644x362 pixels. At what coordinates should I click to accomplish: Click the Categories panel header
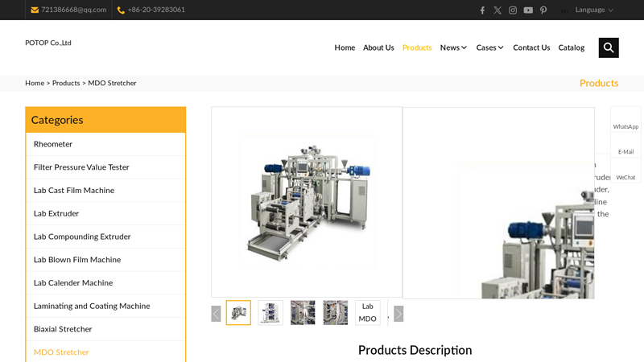pyautogui.click(x=105, y=120)
